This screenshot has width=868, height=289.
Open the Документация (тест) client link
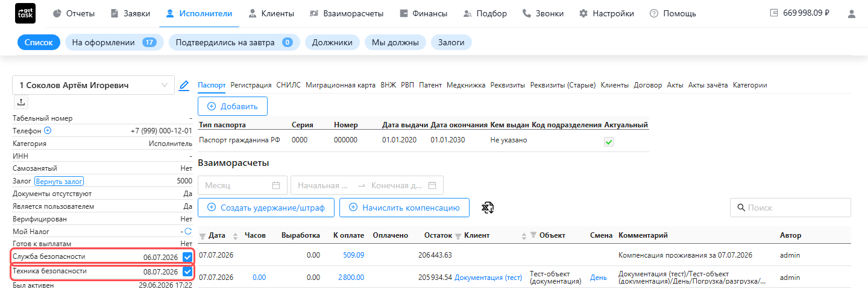click(x=488, y=278)
